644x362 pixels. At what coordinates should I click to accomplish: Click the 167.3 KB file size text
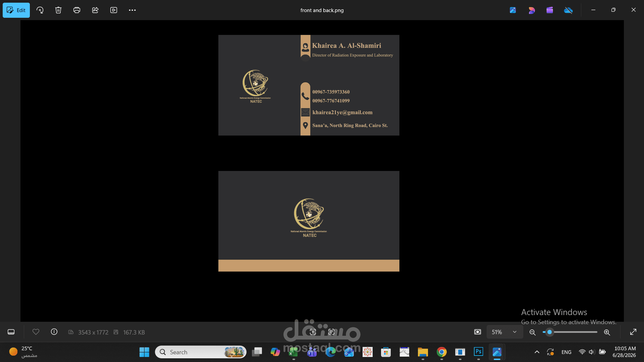point(134,332)
